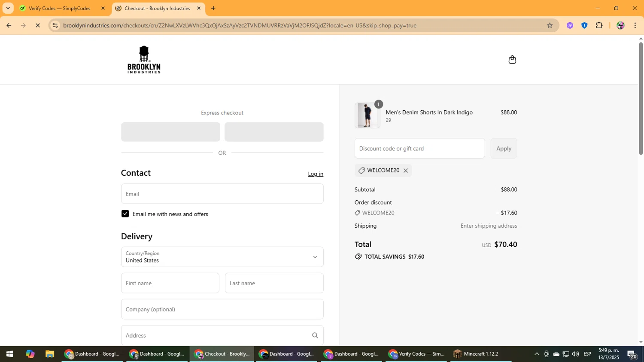Uncheck Email me with news and offers
Image resolution: width=644 pixels, height=362 pixels.
tap(125, 214)
